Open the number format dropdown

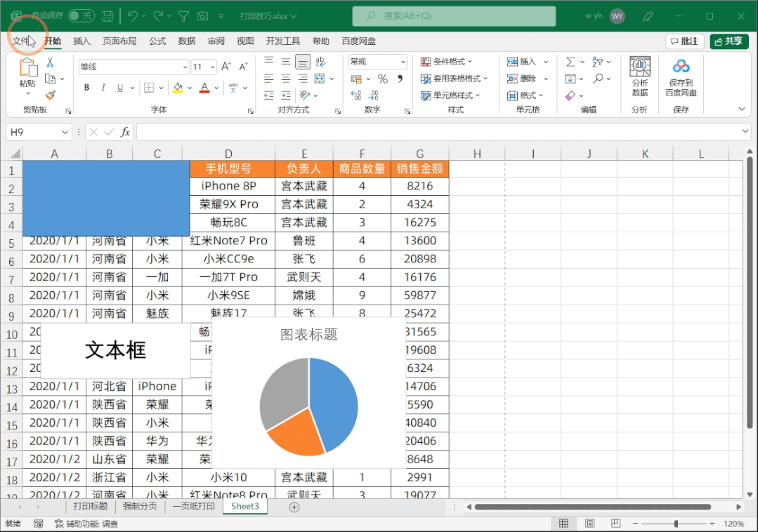click(x=403, y=62)
